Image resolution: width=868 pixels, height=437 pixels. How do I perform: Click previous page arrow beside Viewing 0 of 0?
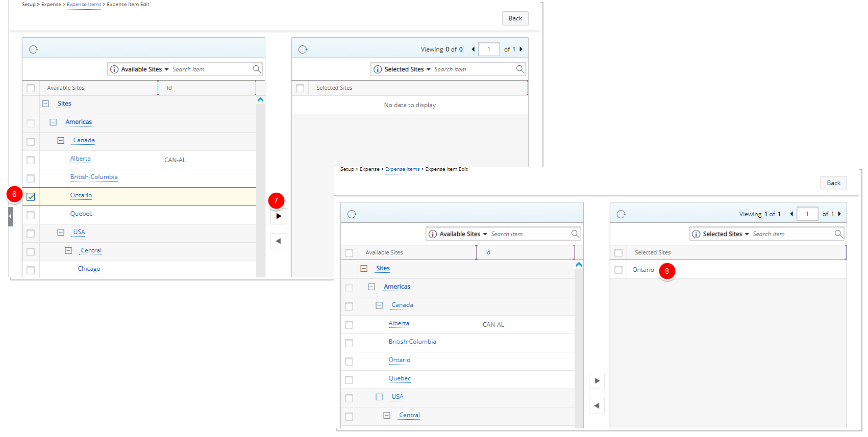point(473,49)
